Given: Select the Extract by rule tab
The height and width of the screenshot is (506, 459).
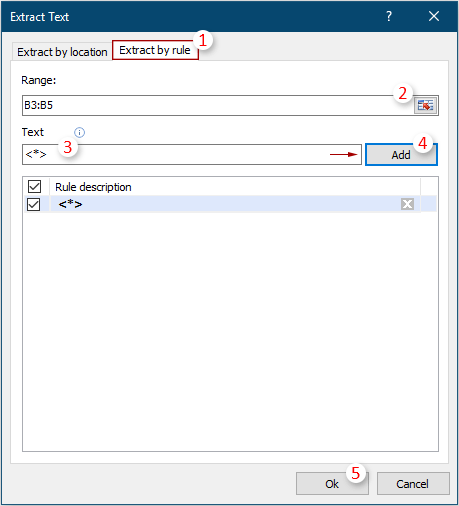Looking at the screenshot, I should [155, 50].
